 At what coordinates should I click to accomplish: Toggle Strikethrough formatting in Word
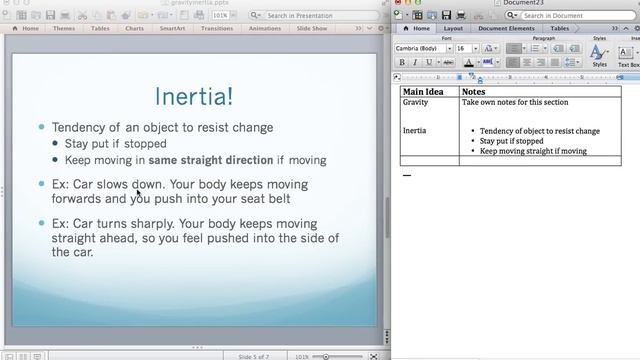click(x=448, y=62)
